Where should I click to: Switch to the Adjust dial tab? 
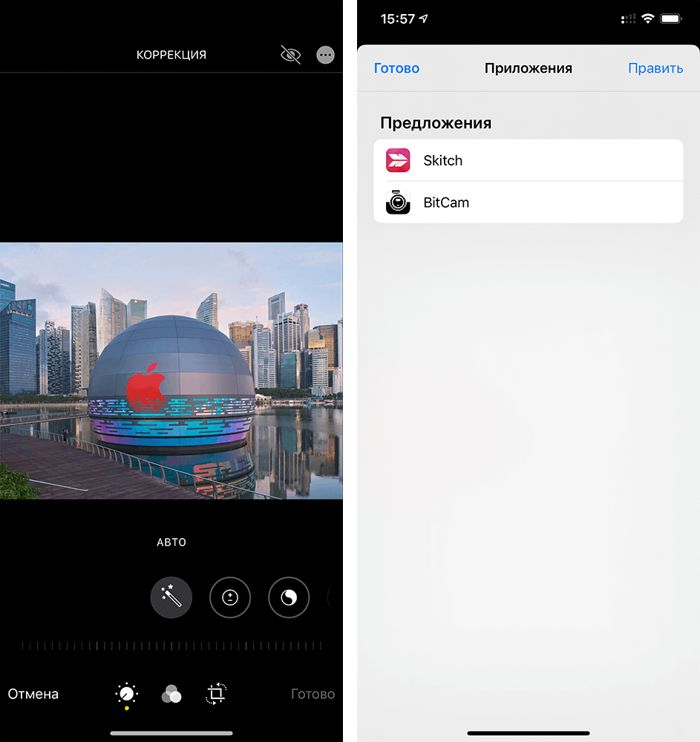tap(127, 694)
